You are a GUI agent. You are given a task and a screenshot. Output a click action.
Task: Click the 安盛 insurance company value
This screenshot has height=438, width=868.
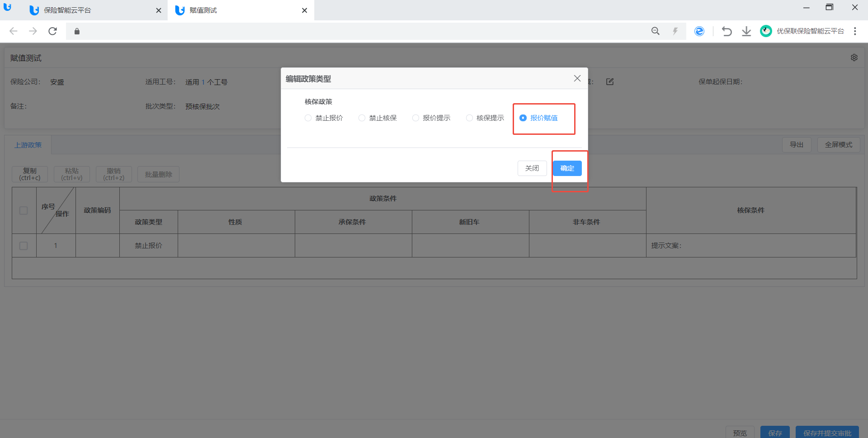57,82
